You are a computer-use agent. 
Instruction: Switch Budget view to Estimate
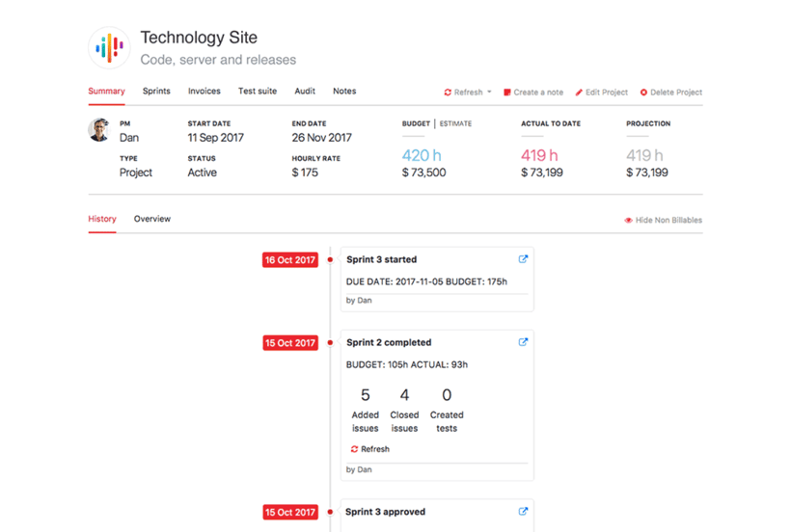pyautogui.click(x=455, y=123)
